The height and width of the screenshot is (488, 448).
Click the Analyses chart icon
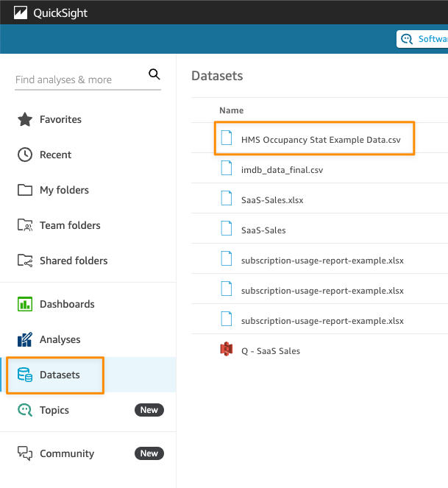25,339
